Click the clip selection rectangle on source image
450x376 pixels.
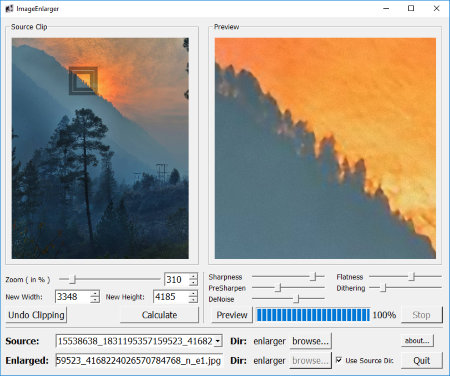(83, 81)
